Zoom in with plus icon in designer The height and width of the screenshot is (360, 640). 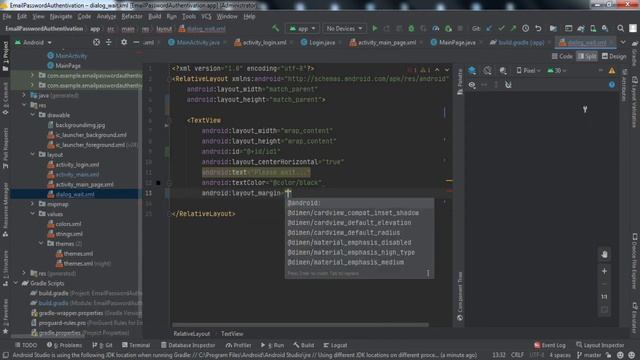[604, 271]
